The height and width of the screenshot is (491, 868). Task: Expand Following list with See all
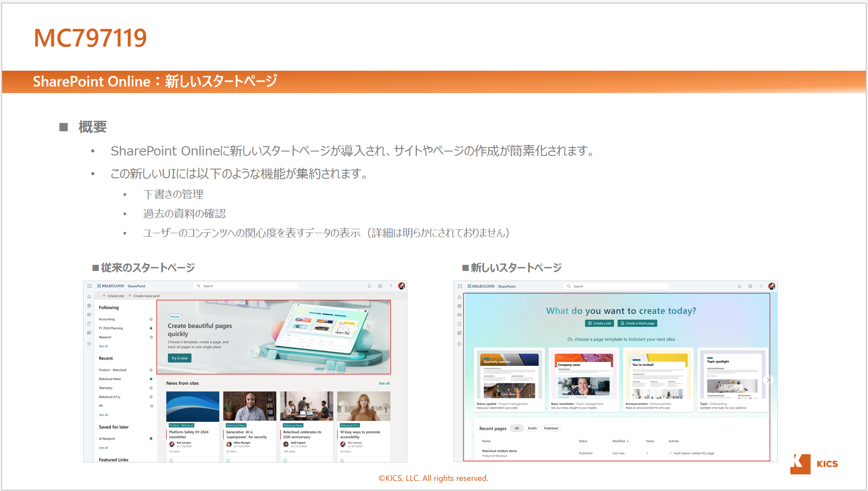[103, 346]
